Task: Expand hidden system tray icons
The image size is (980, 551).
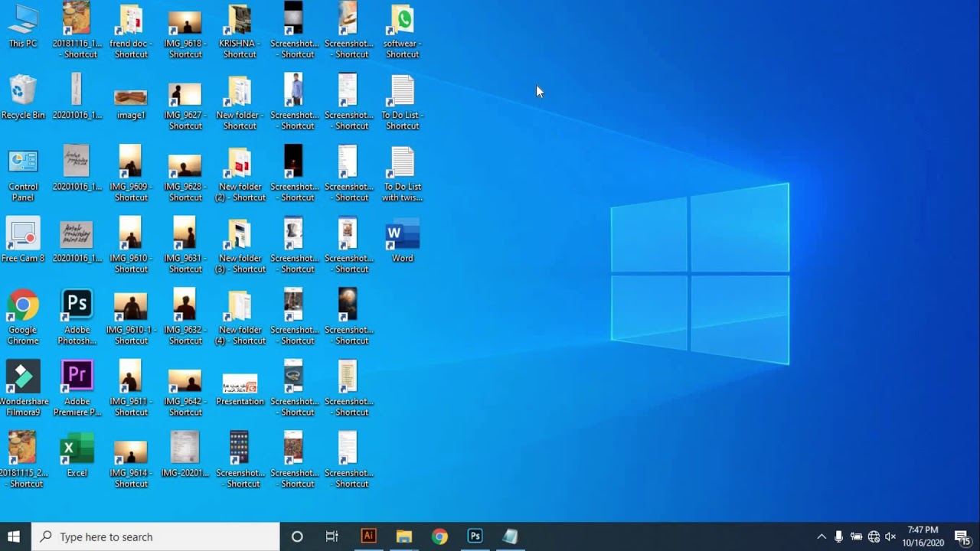Action: tap(822, 536)
